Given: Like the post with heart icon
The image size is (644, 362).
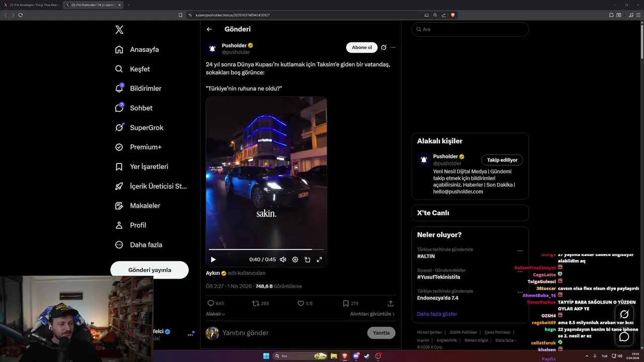Looking at the screenshot, I should (x=301, y=303).
